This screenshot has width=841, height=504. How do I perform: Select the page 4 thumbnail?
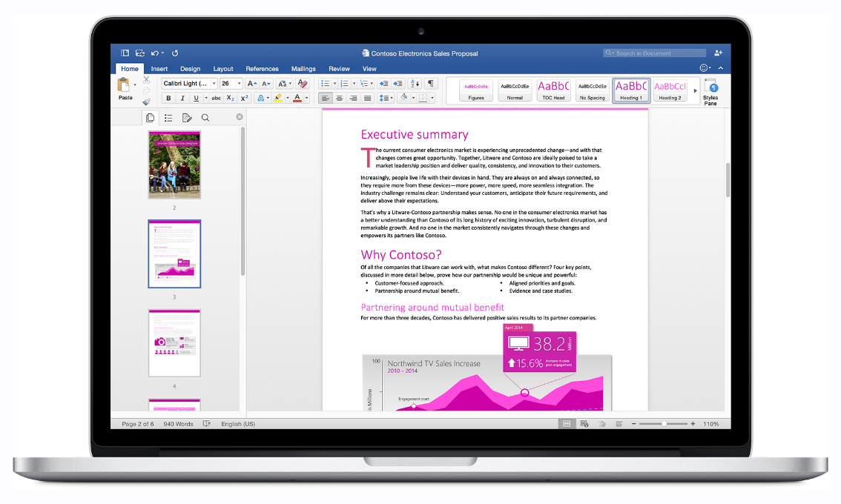click(x=174, y=343)
